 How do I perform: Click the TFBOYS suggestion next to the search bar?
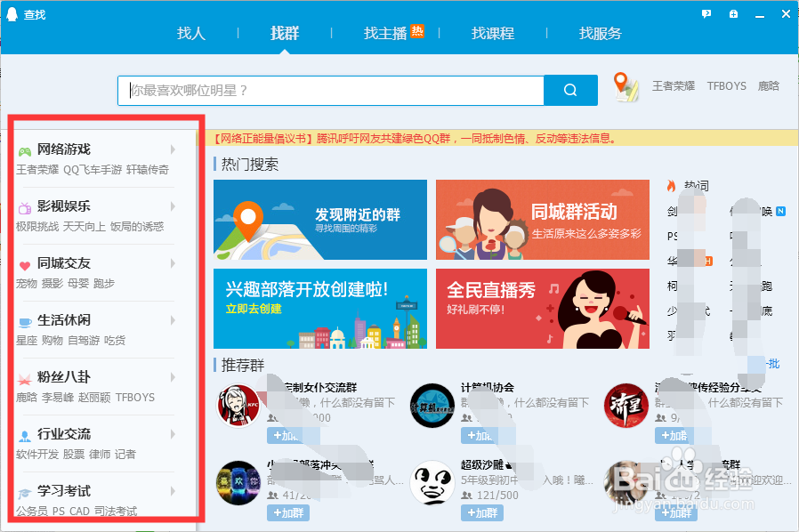point(727,86)
